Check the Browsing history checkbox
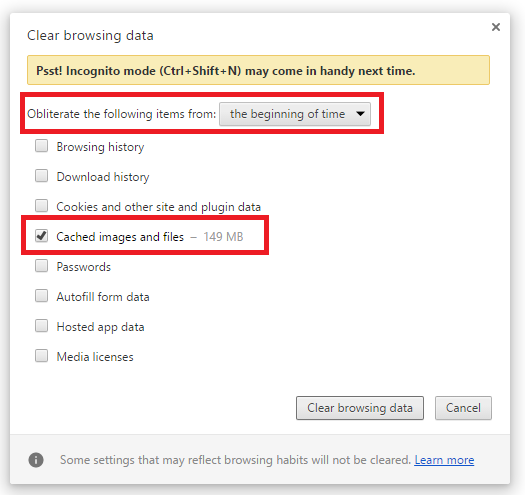Viewport: 525px width, 495px height. pyautogui.click(x=42, y=146)
